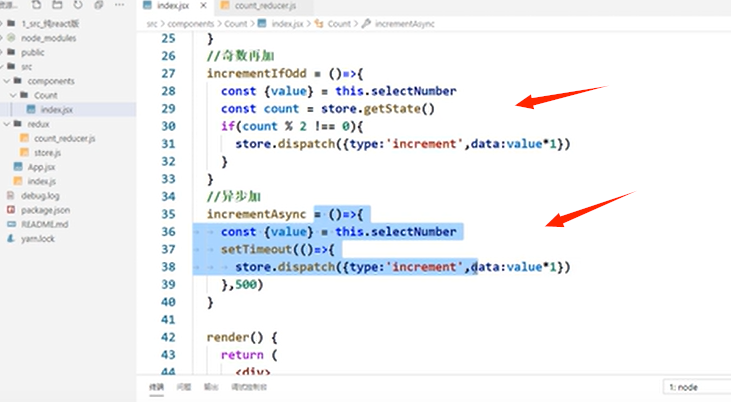Open package.json in the file tree

[x=45, y=210]
